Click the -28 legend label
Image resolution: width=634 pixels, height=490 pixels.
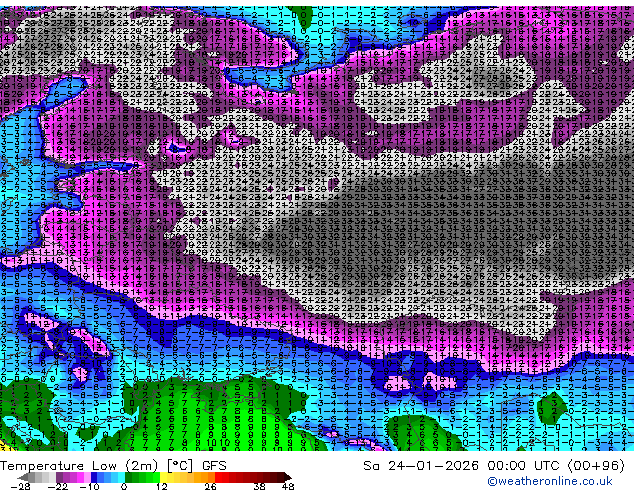(x=20, y=486)
